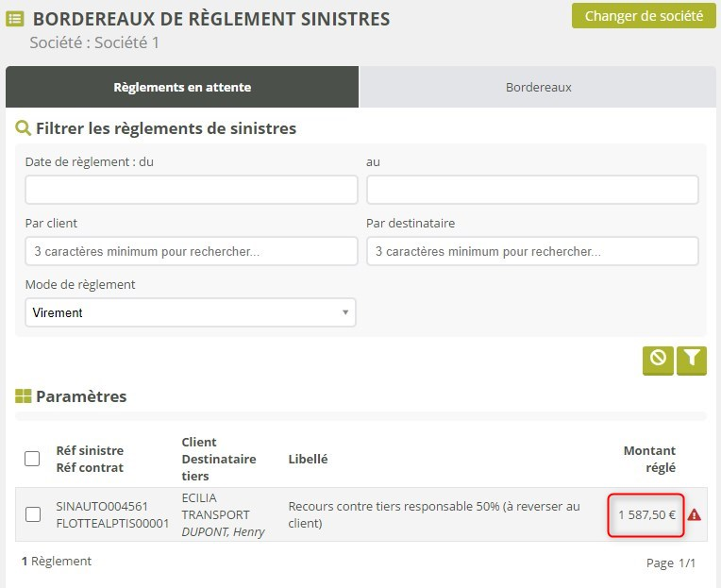This screenshot has height=588, width=721.
Task: Click the grid icon beside Paramètres
Action: click(23, 396)
